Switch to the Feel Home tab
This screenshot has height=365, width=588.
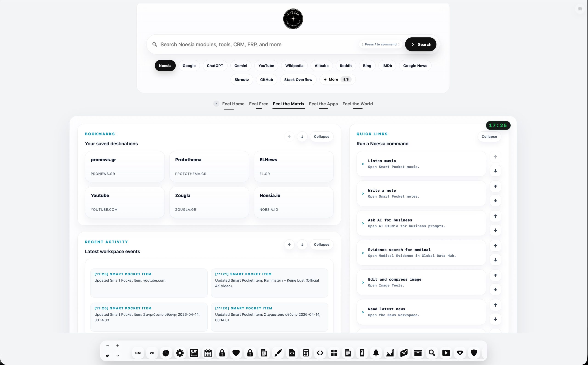click(233, 104)
